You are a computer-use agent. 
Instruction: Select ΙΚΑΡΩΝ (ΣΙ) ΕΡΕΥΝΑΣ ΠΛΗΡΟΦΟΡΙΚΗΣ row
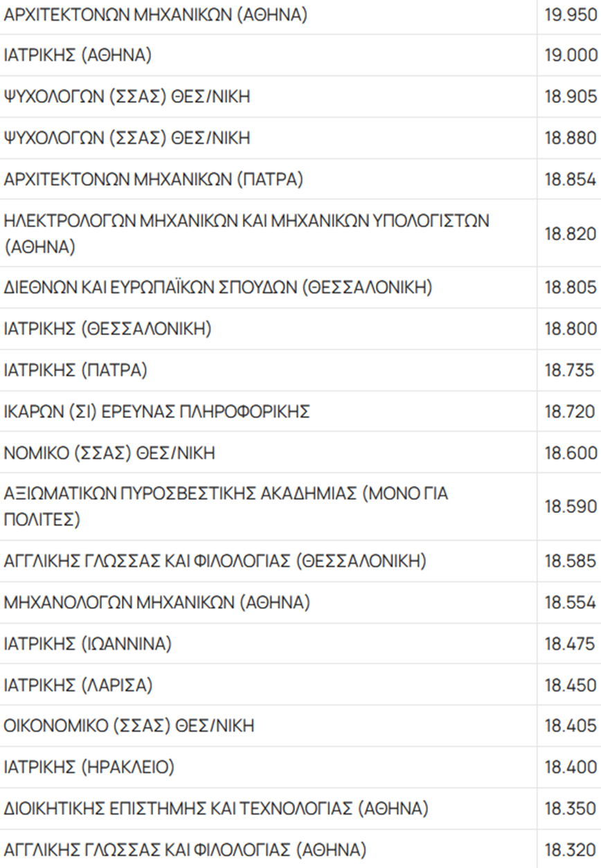click(x=156, y=412)
